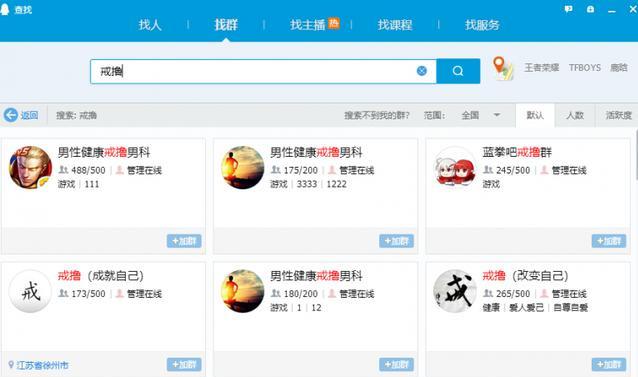Screen dimensions: 638x377
Task: Sort results by 活跃度
Action: point(617,115)
